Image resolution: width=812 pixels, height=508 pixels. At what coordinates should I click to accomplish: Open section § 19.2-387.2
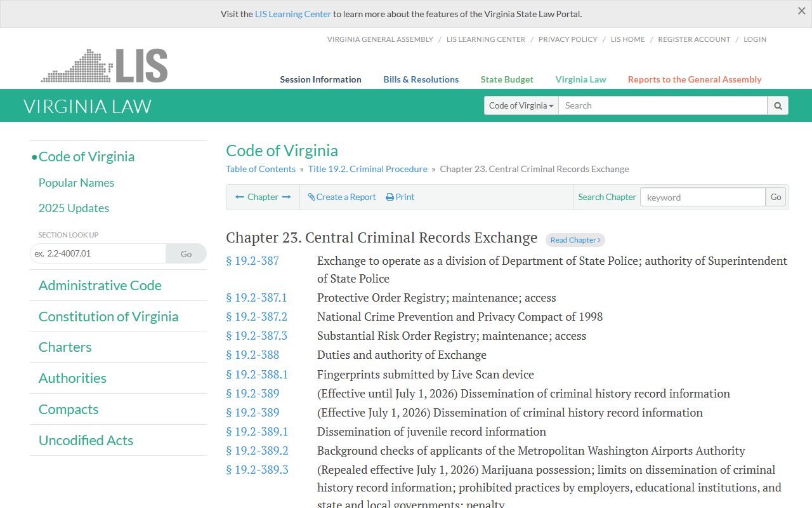[x=256, y=316]
